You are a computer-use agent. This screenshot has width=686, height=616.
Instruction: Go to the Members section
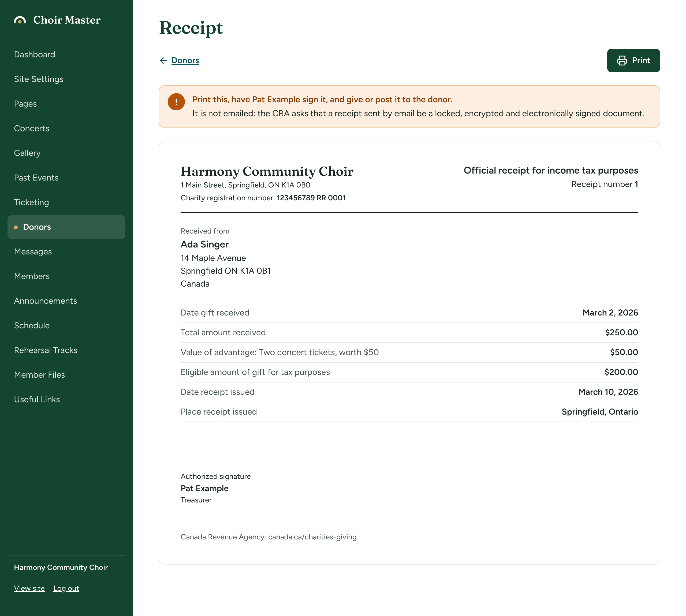pyautogui.click(x=66, y=276)
